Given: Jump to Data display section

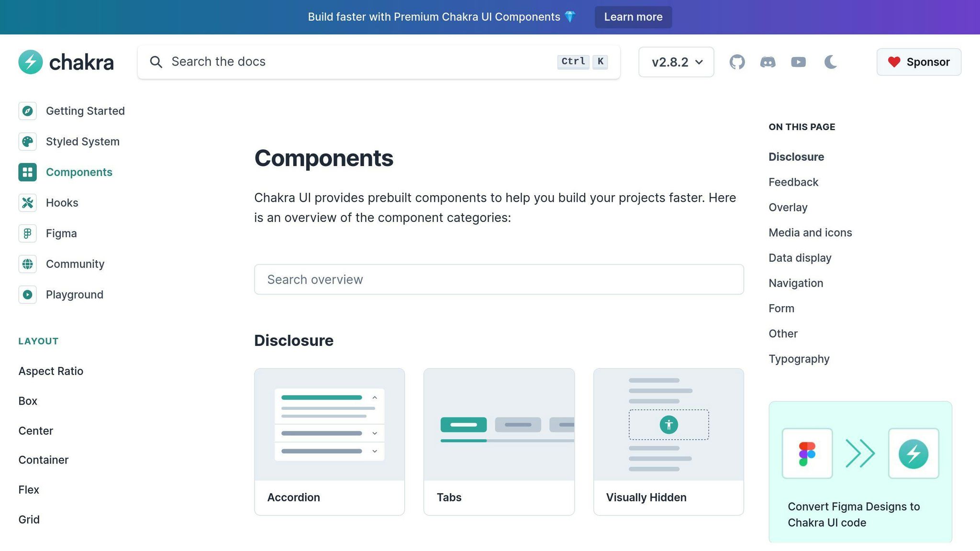Looking at the screenshot, I should tap(800, 258).
